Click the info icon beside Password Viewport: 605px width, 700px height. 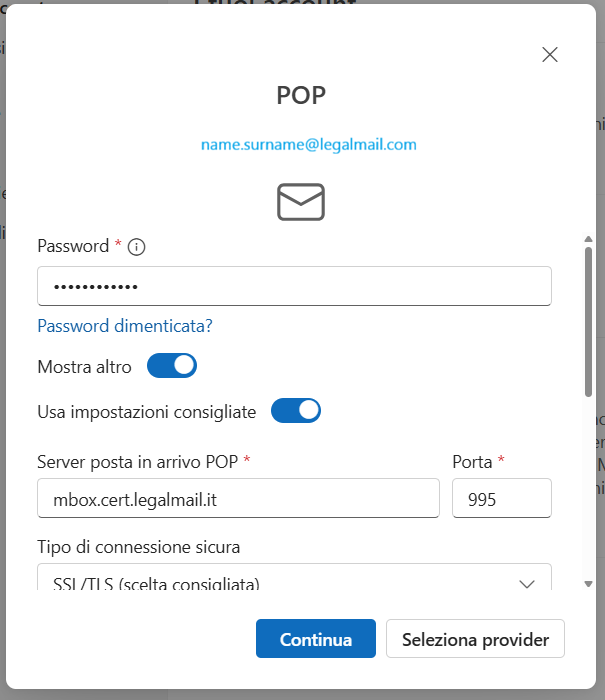pos(137,247)
